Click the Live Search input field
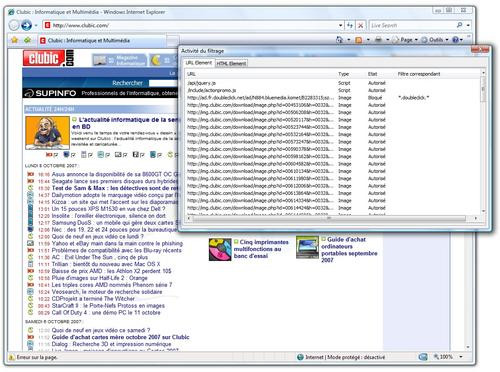Image resolution: width=500 pixels, height=372 pixels. (x=413, y=25)
